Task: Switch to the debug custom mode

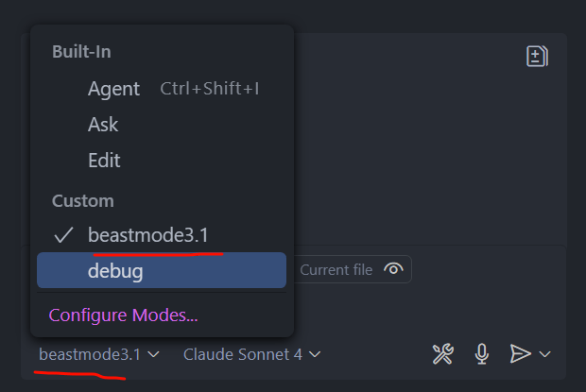Action: 162,270
